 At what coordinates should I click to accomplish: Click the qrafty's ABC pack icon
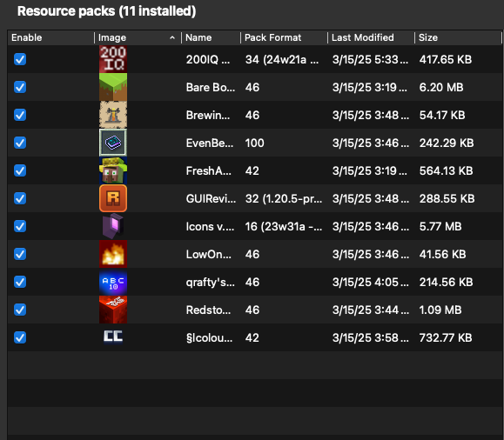pyautogui.click(x=113, y=282)
